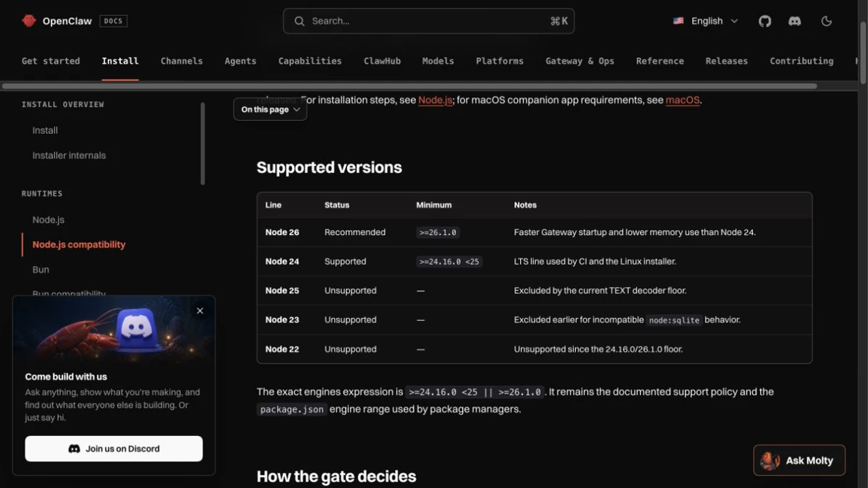The image size is (868, 488).
Task: Go to the Capabilities tab
Action: click(310, 61)
